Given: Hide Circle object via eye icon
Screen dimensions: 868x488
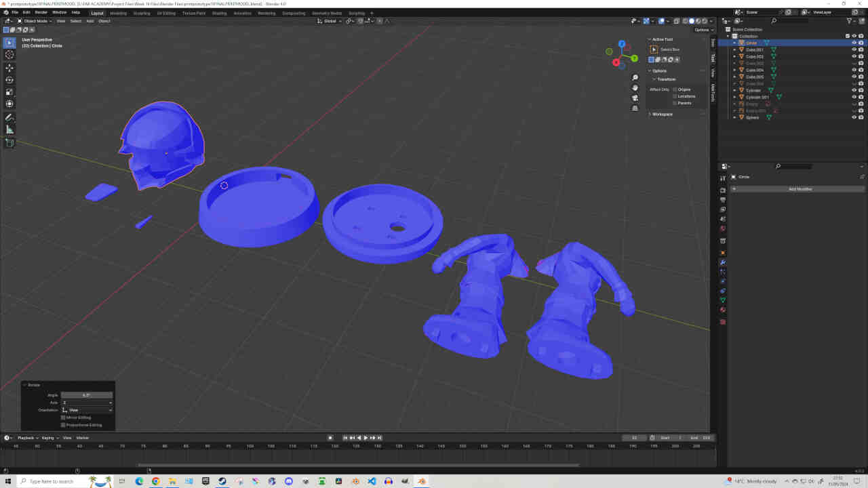Looking at the screenshot, I should pyautogui.click(x=854, y=43).
